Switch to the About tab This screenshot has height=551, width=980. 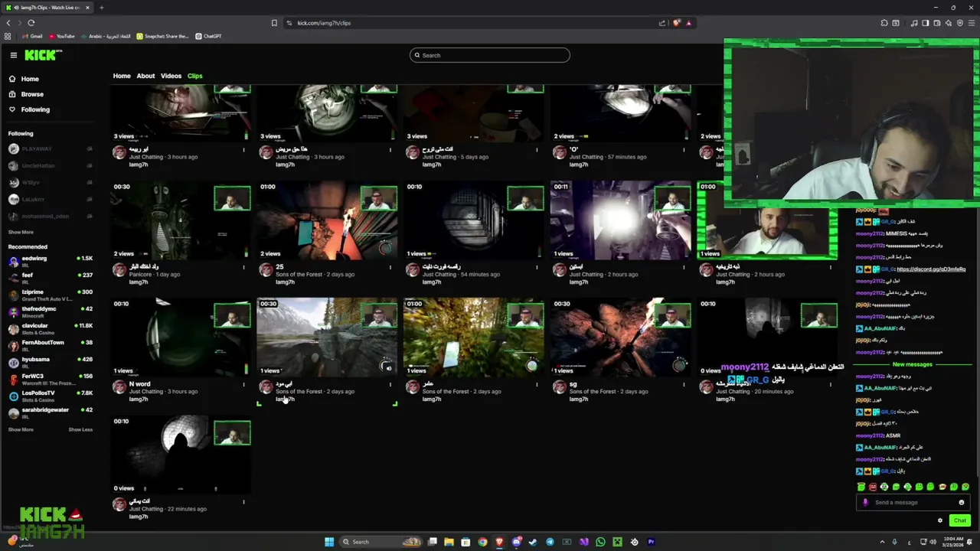[145, 76]
